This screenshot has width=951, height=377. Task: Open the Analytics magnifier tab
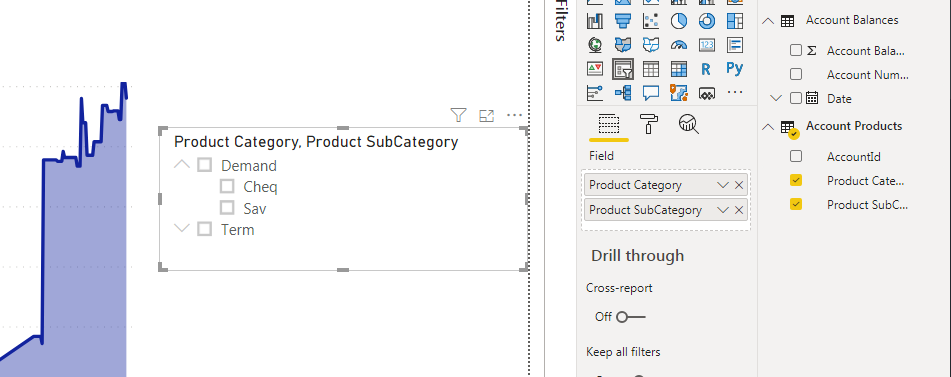click(x=688, y=124)
